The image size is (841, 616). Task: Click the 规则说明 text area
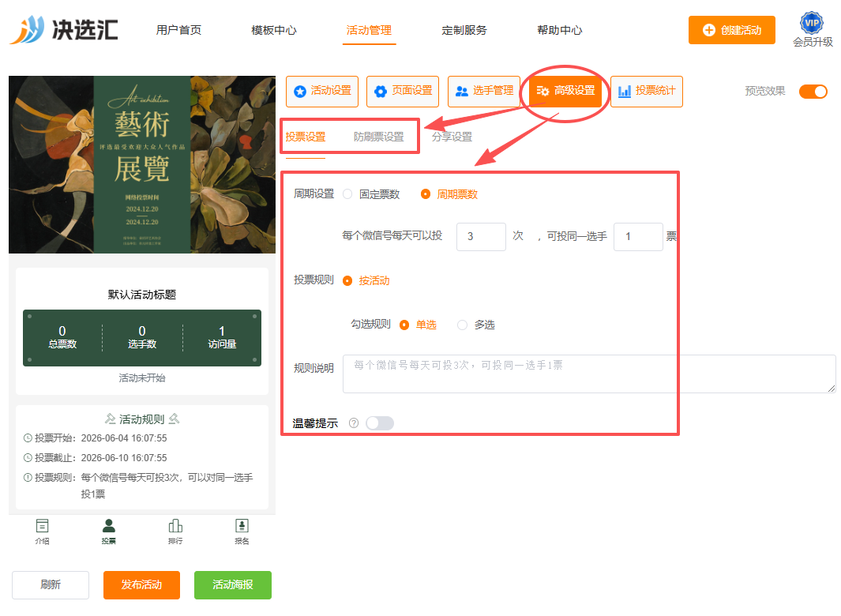589,374
